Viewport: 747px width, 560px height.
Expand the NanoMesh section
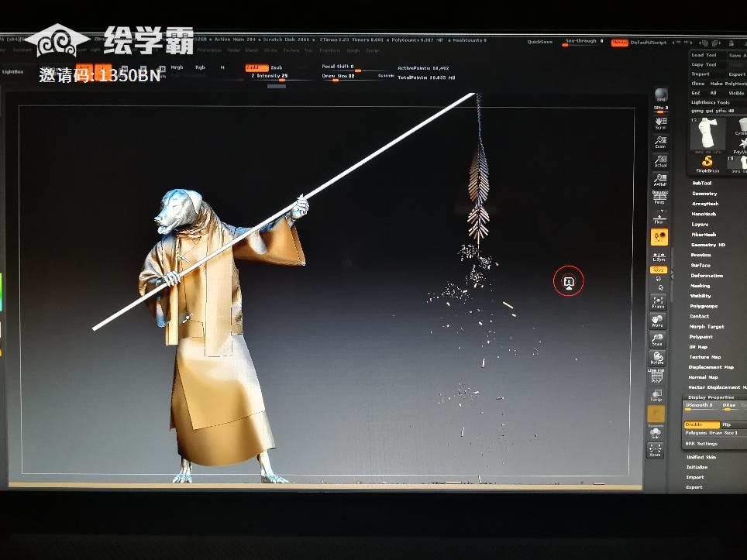pos(704,214)
